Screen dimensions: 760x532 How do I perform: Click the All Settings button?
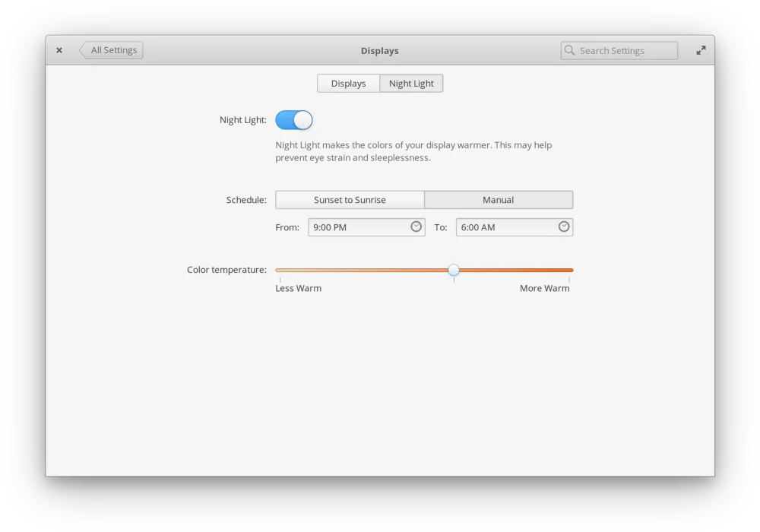coord(112,49)
